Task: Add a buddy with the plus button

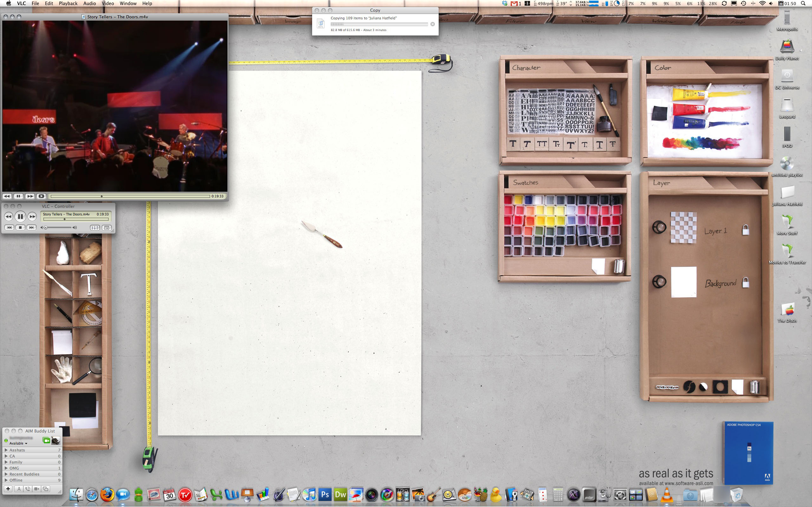Action: pos(8,489)
